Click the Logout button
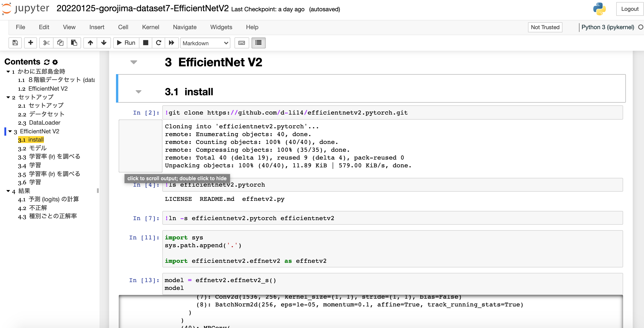Image resolution: width=644 pixels, height=328 pixels. [630, 9]
